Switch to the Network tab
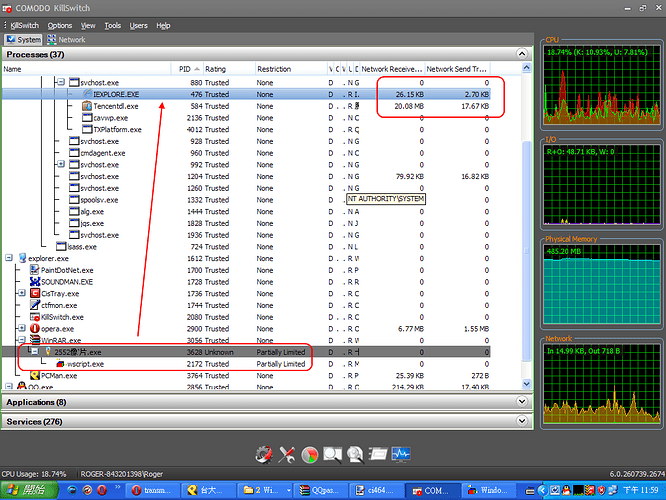This screenshot has width=666, height=500. tap(66, 40)
